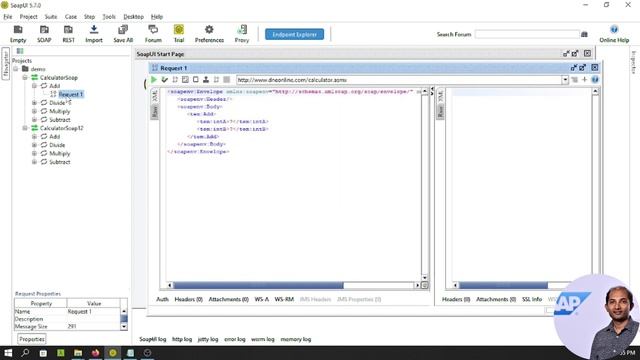The image size is (640, 360).
Task: Collapse the demo project node
Action: click(16, 69)
